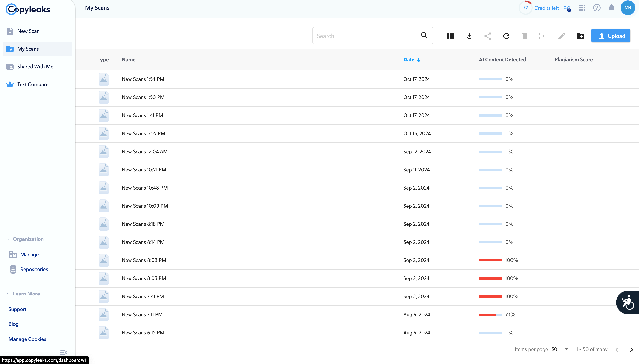Create a new folder icon
Viewport: 639px width, 364px height.
[580, 36]
